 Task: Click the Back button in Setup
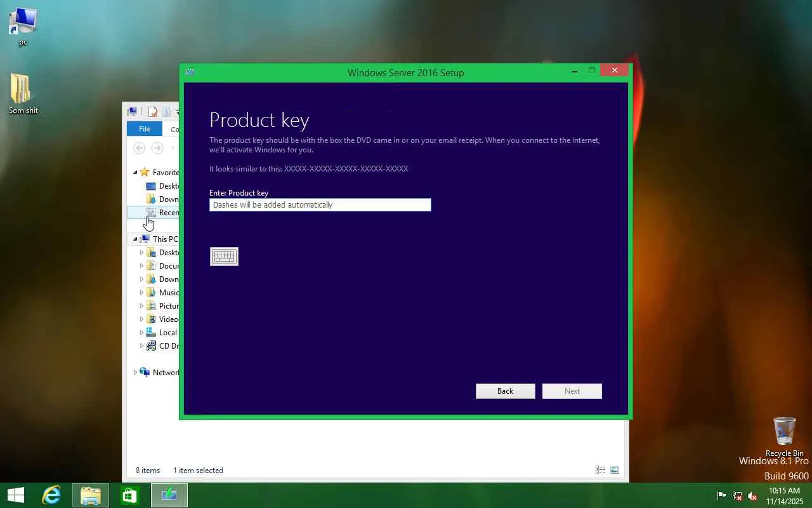pyautogui.click(x=506, y=391)
